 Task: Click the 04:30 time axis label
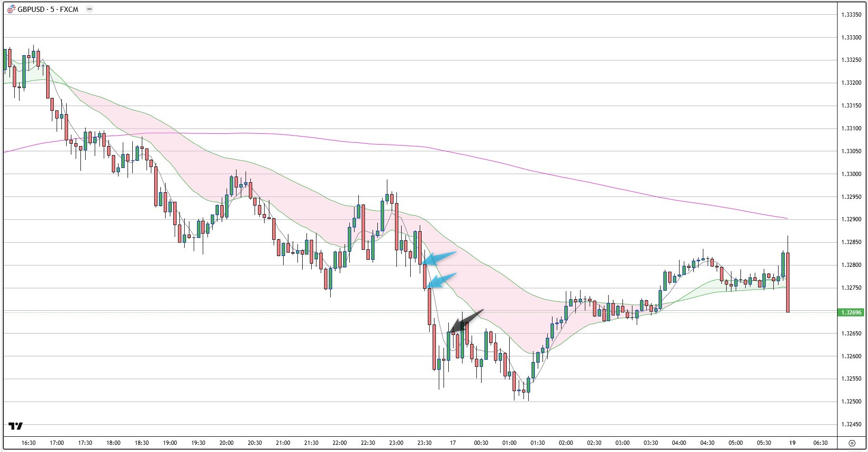pos(707,443)
